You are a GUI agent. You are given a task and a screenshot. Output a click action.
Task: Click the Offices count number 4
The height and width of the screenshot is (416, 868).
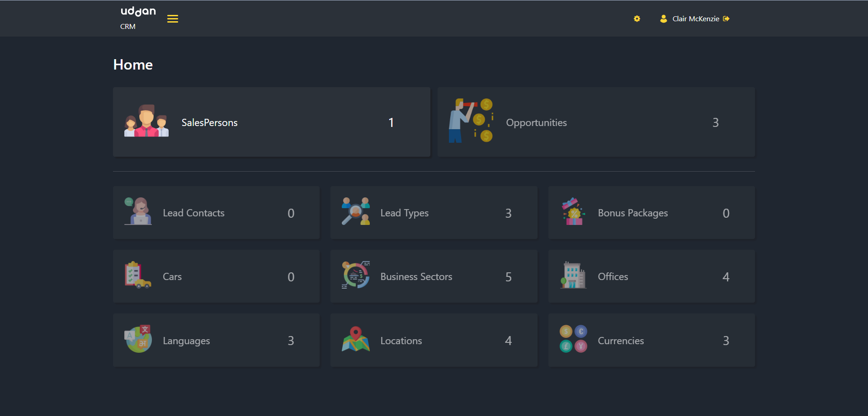click(x=726, y=277)
